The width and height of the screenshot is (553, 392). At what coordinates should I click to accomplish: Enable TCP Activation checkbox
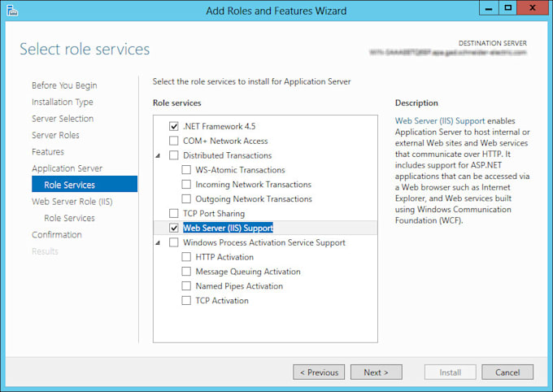click(x=186, y=300)
